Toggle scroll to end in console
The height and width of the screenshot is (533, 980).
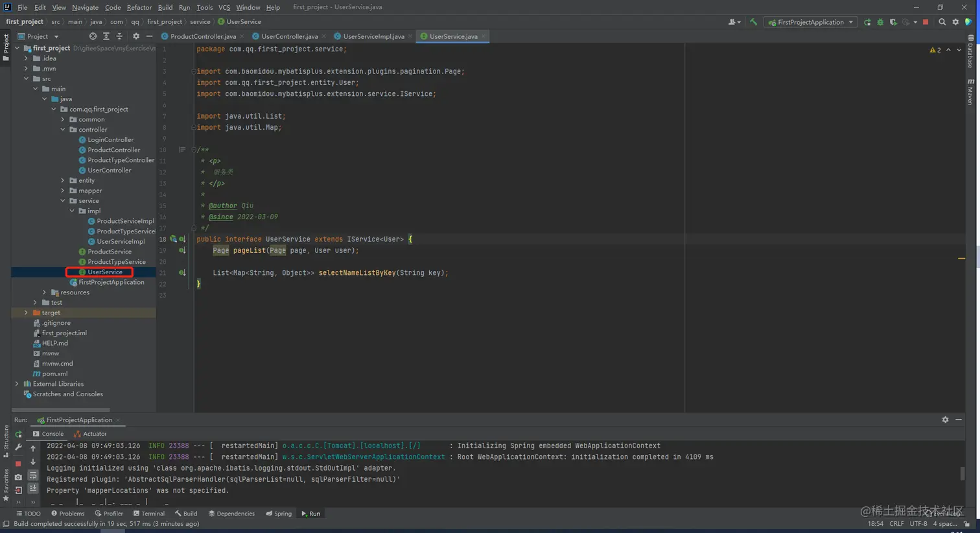pos(33,488)
